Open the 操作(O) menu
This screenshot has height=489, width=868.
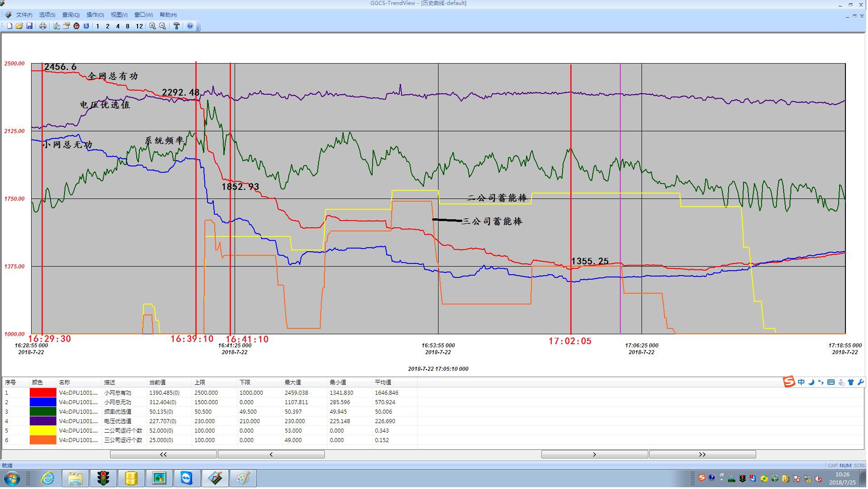95,15
